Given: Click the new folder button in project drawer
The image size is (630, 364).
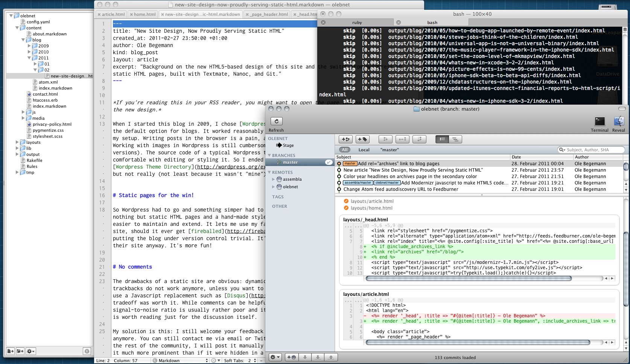Looking at the screenshot, I should pyautogui.click(x=20, y=351).
